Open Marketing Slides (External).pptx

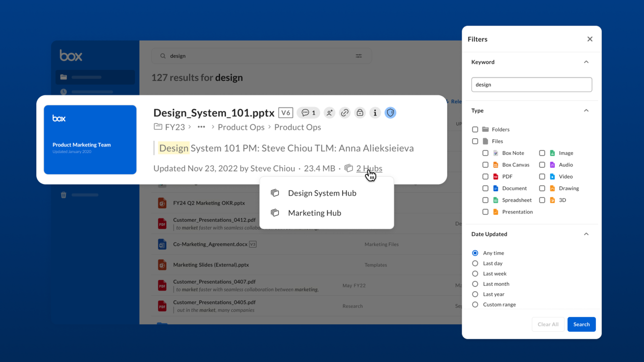coord(211,265)
